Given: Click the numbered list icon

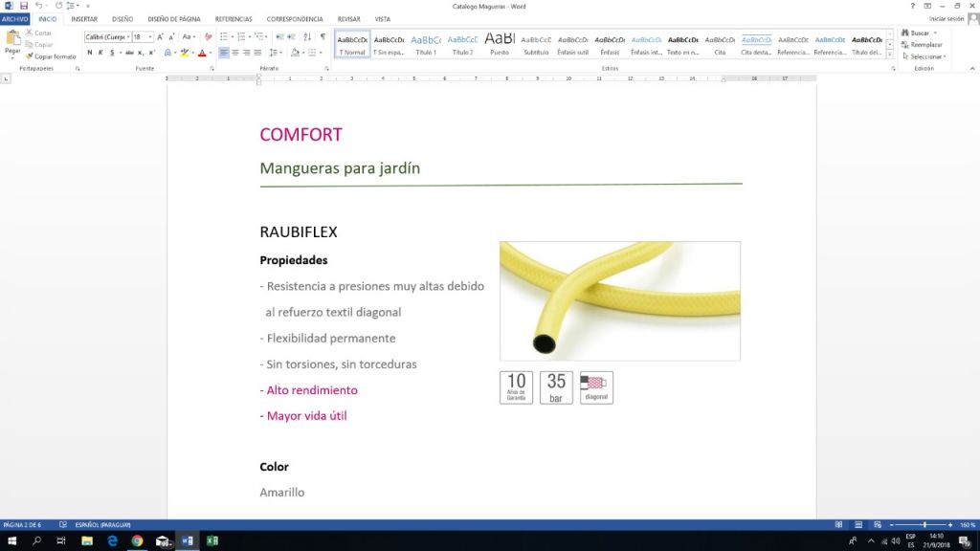Looking at the screenshot, I should pos(241,37).
